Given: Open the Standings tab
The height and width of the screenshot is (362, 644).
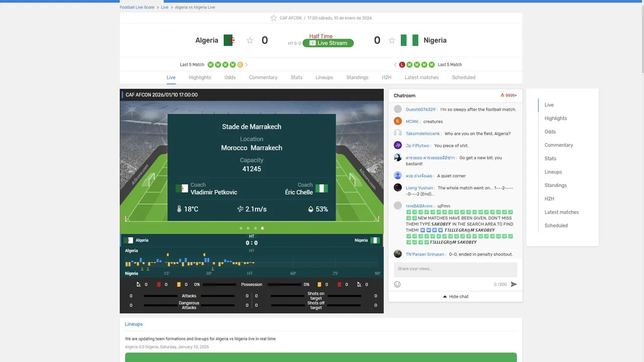Looking at the screenshot, I should (x=357, y=77).
